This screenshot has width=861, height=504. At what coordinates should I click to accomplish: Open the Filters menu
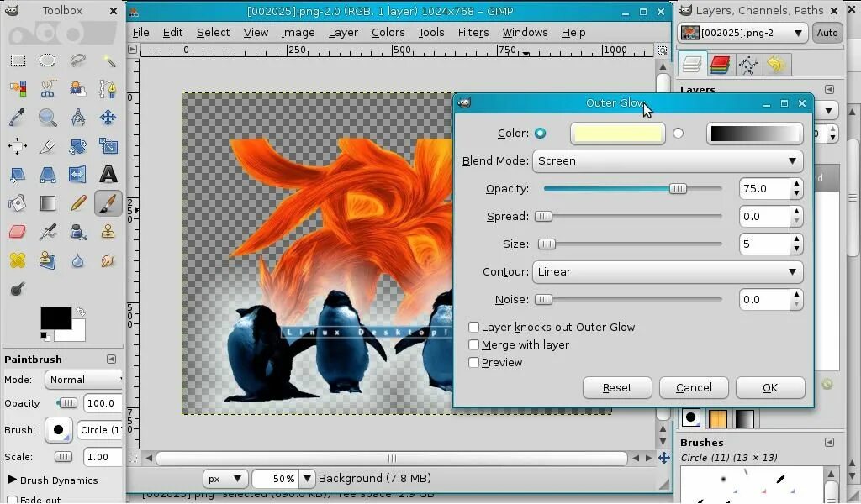coord(473,33)
